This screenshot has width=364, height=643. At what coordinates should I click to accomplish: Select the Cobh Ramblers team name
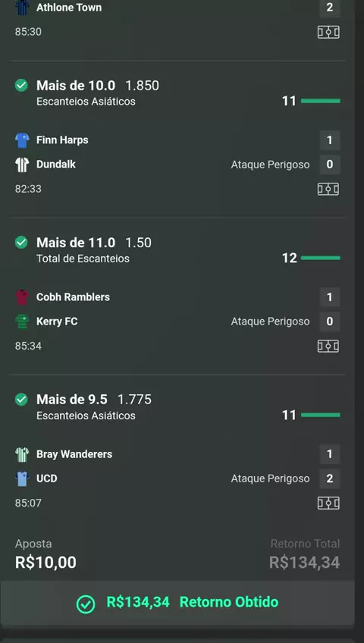pyautogui.click(x=73, y=297)
